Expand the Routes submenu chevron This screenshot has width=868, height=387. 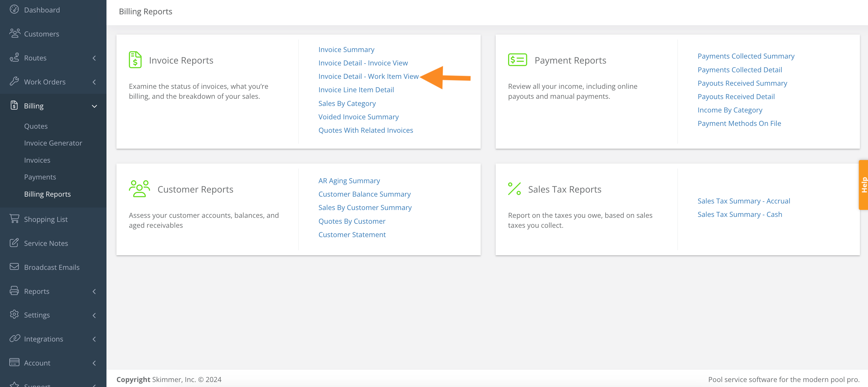click(x=94, y=58)
